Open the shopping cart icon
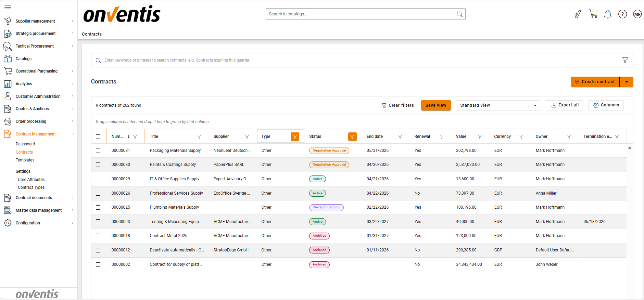The image size is (644, 300). pyautogui.click(x=593, y=14)
